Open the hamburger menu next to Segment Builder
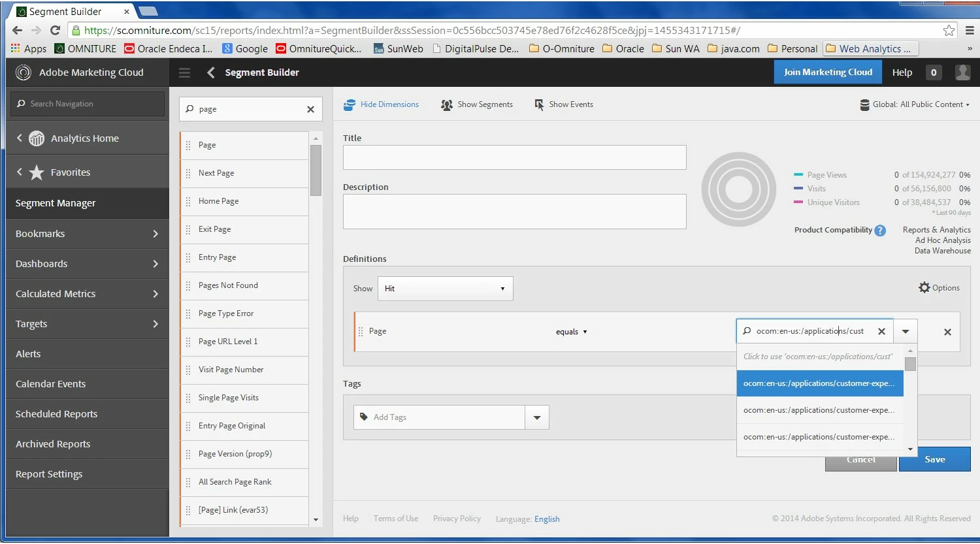Screen dimensions: 980x544 tap(185, 72)
